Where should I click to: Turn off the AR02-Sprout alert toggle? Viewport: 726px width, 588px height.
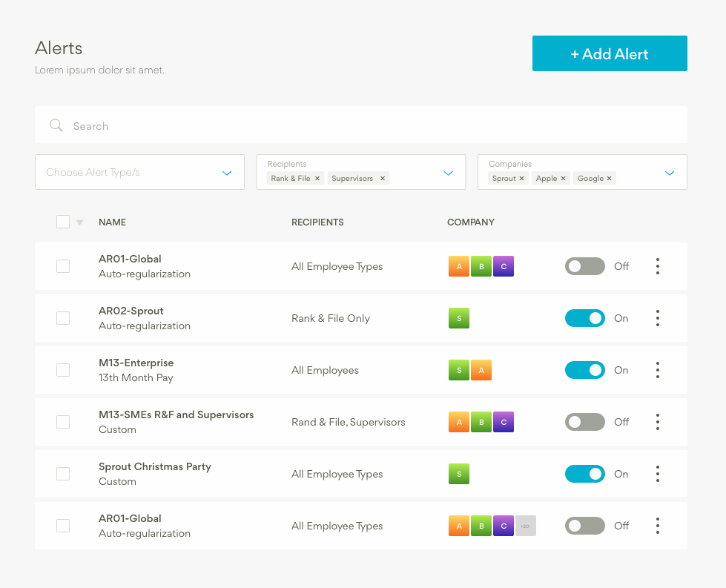coord(584,318)
